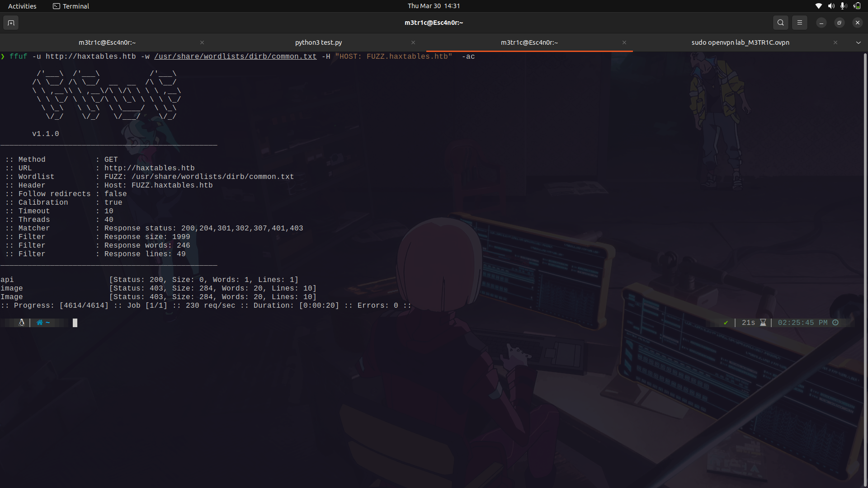Click the Wi-Fi indicator in the system tray
Screen dimensions: 868x488
tap(818, 6)
